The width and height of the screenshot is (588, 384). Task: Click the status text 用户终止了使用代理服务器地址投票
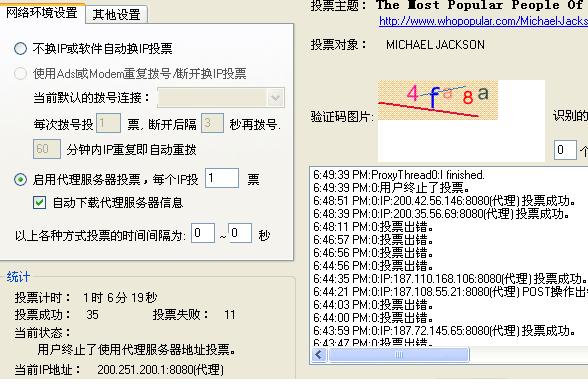coord(137,350)
